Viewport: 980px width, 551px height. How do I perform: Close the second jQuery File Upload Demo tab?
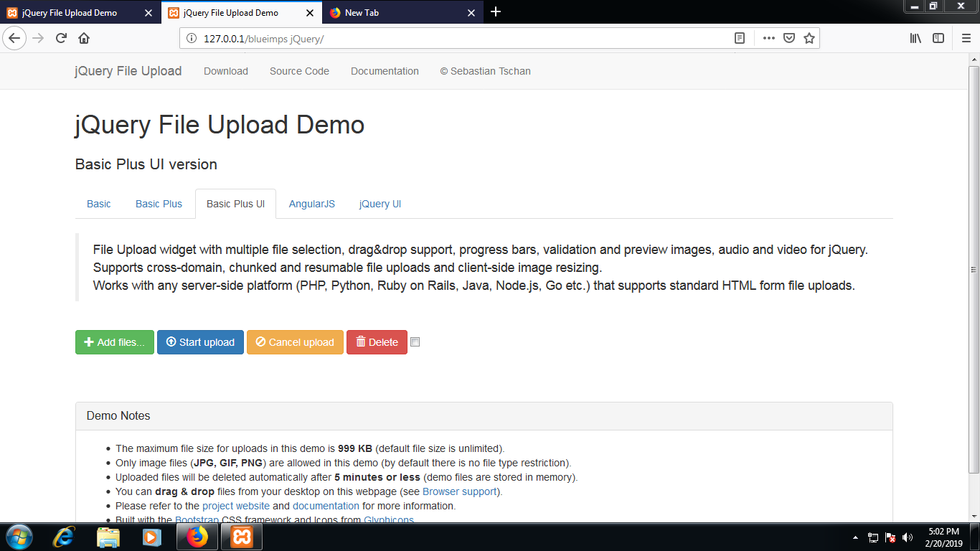point(310,13)
